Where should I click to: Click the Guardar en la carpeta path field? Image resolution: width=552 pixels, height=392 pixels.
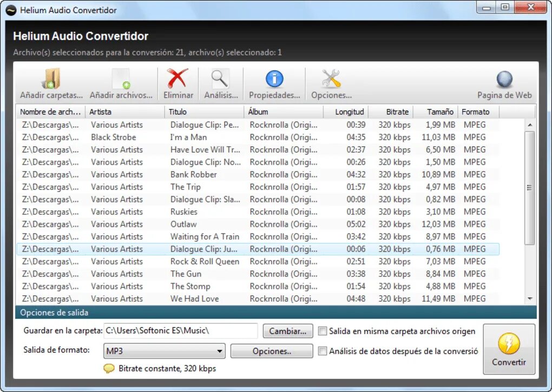coord(181,331)
